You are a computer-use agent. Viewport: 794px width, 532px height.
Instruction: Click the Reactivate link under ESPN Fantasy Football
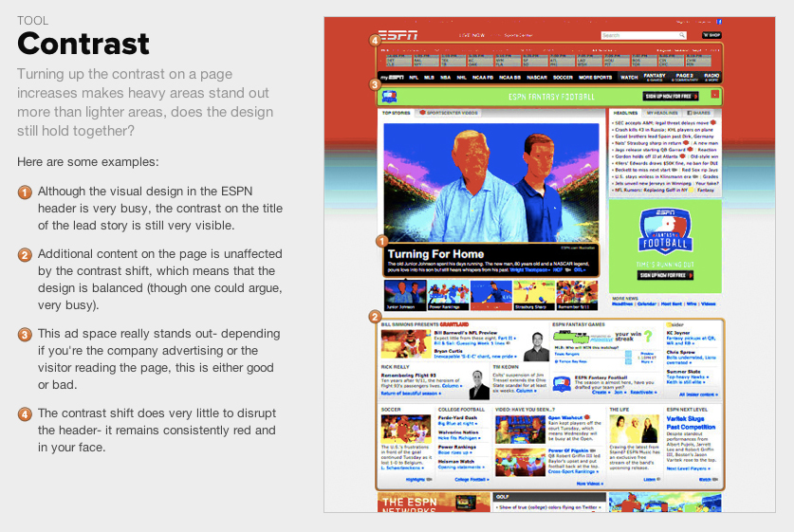pyautogui.click(x=642, y=393)
